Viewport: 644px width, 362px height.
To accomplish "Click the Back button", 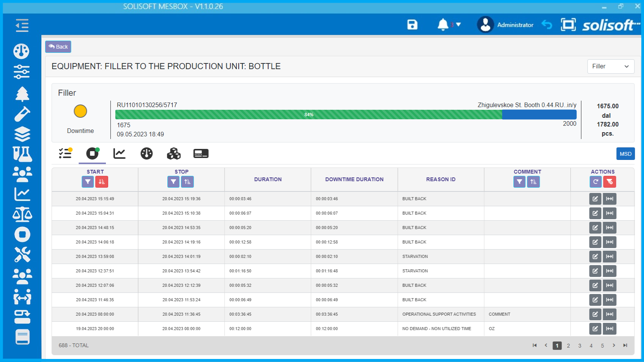I will [58, 47].
